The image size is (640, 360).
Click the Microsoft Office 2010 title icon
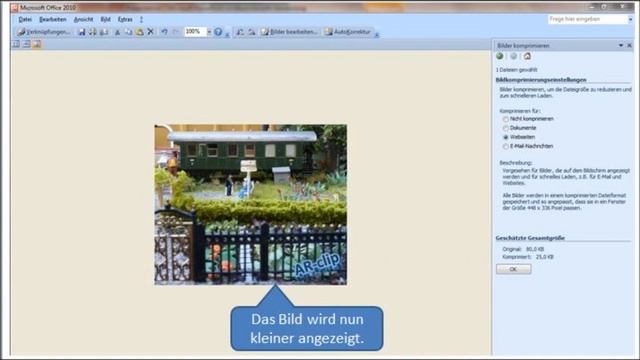click(x=15, y=7)
